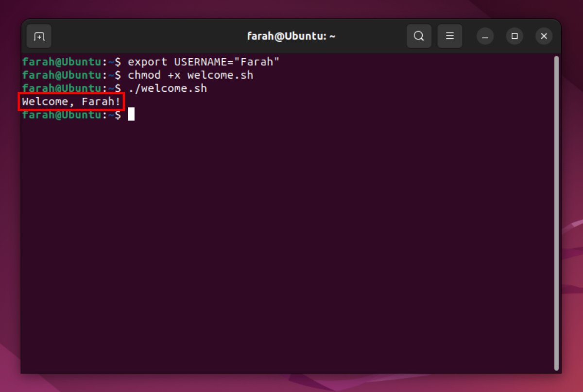583x392 pixels.
Task: Click the white block cursor at prompt
Action: coord(131,115)
